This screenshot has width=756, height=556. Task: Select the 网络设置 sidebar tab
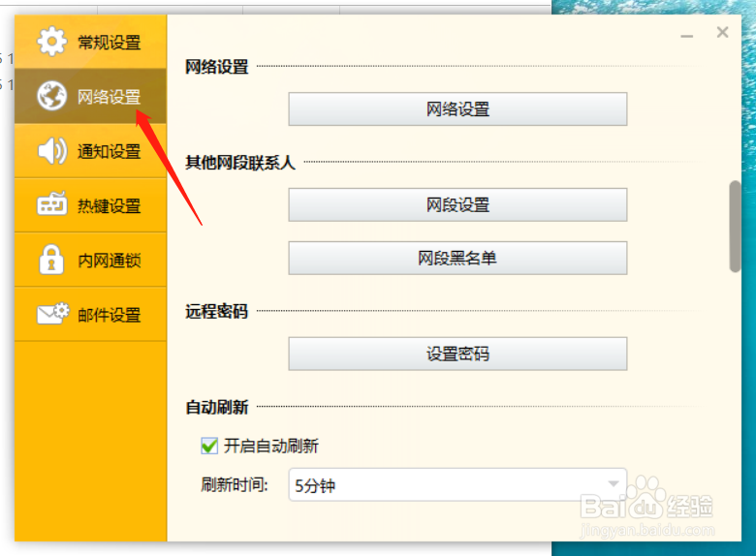coord(91,96)
